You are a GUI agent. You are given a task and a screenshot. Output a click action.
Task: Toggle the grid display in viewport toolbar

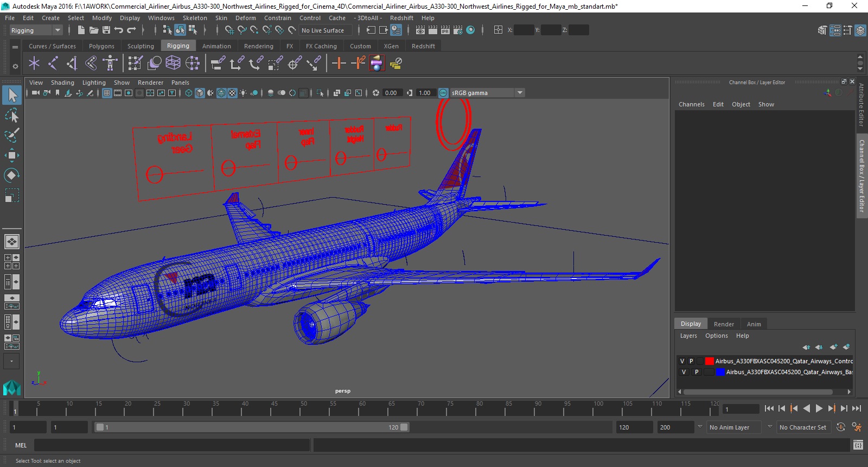click(x=107, y=93)
